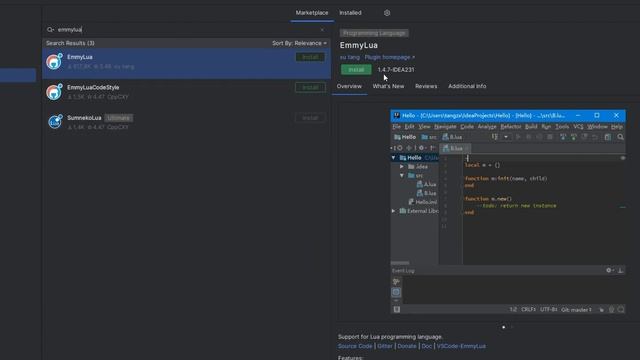Clear the emmylua search text
This screenshot has width=640, height=360.
[x=322, y=29]
